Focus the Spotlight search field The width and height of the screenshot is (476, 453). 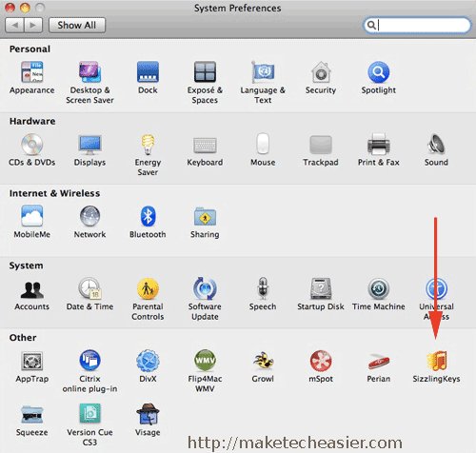[417, 25]
